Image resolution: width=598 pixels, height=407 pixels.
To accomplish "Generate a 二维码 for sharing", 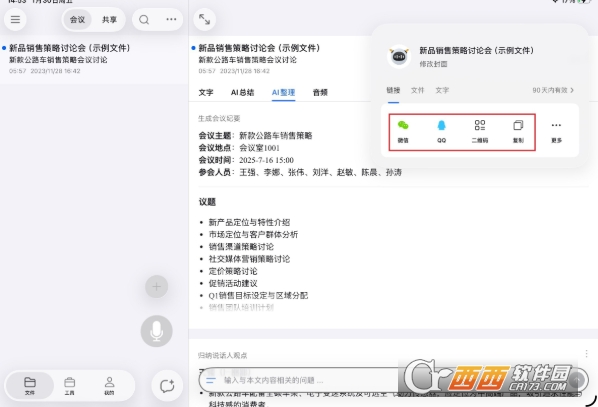I will pyautogui.click(x=480, y=132).
